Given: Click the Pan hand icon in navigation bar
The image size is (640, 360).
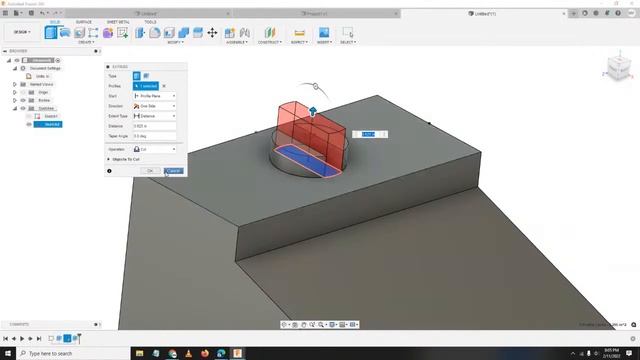Looking at the screenshot, I should [x=304, y=324].
